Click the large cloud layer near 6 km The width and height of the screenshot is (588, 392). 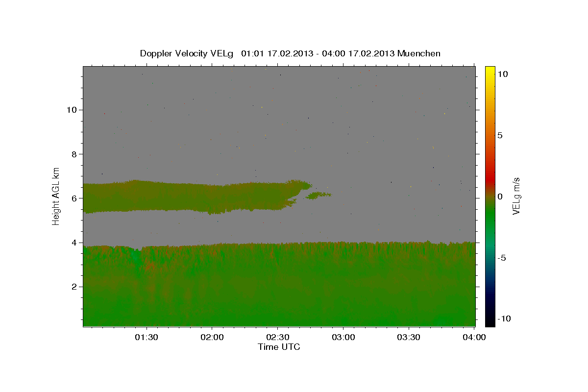(x=196, y=196)
